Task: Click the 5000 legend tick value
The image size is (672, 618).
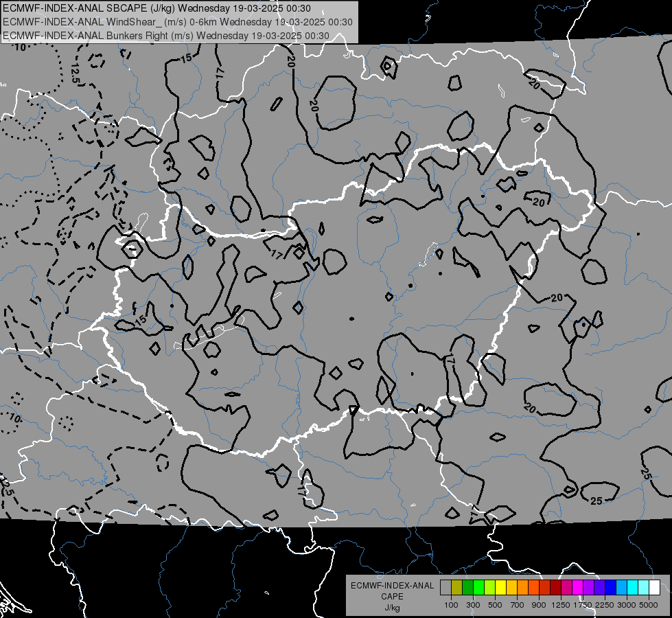Action: pos(649,605)
